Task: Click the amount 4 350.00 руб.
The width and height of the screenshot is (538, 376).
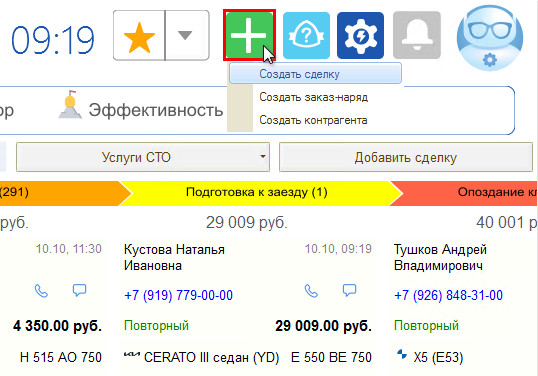Action: (57, 326)
